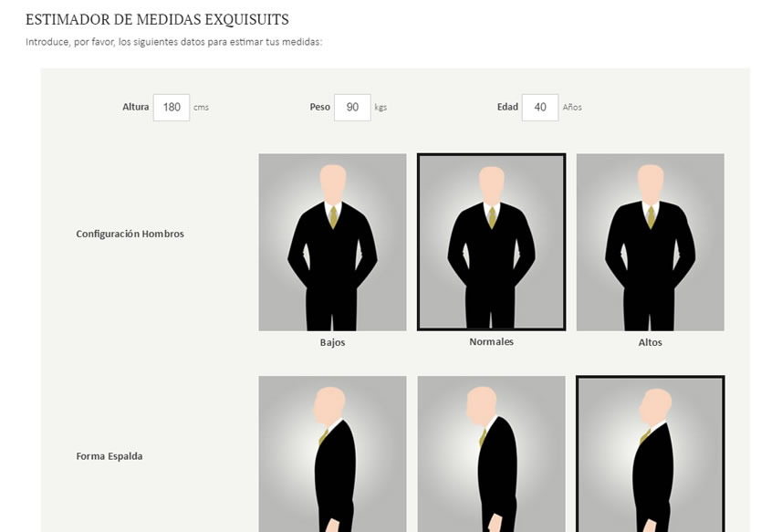Click the kgs unit text
The width and height of the screenshot is (782, 532).
tap(381, 107)
